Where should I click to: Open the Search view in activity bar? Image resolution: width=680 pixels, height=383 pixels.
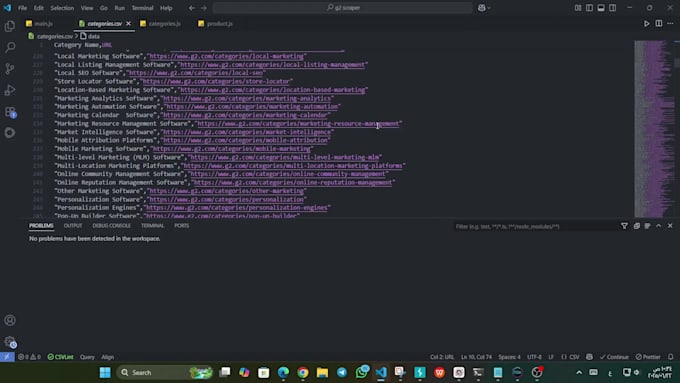10,47
